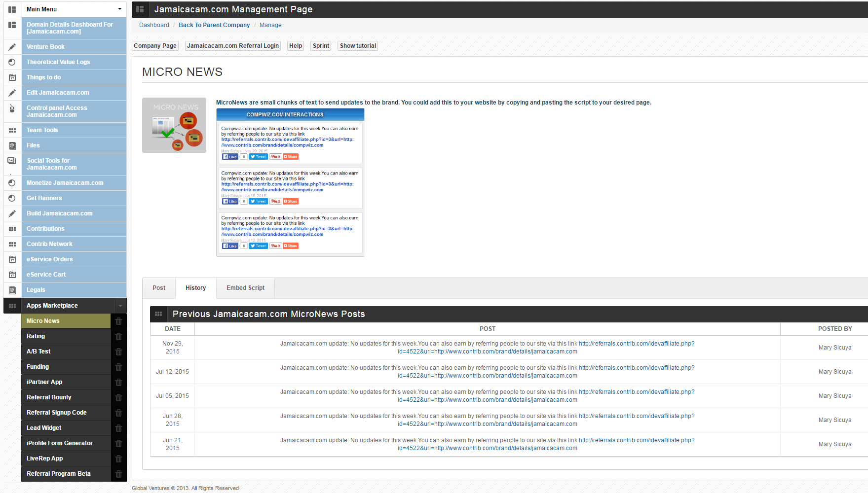The width and height of the screenshot is (868, 493).
Task: Click trash icon next to Referral Signup Code
Action: [x=118, y=413]
